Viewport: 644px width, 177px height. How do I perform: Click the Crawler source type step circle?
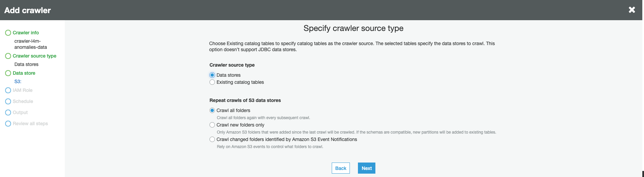point(8,56)
